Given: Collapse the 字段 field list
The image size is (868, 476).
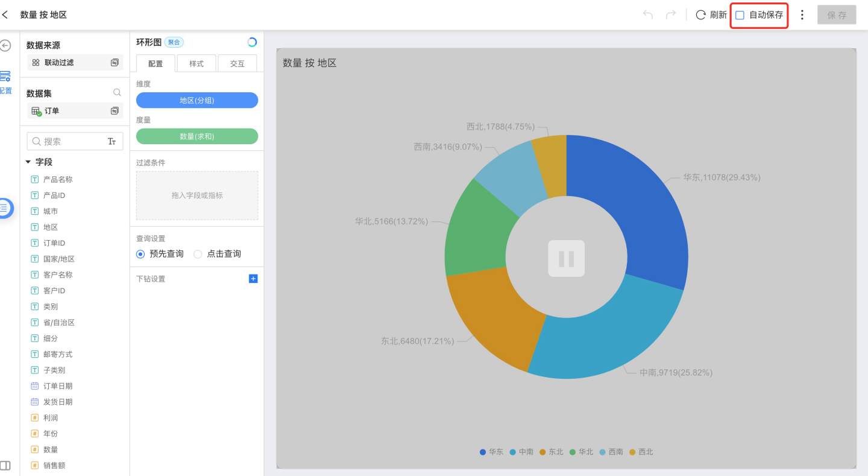Looking at the screenshot, I should [28, 162].
